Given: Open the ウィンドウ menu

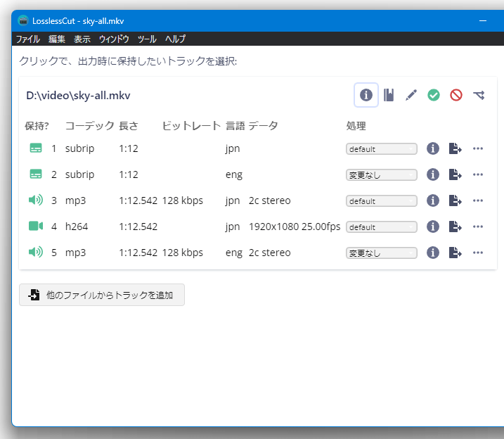Looking at the screenshot, I should tap(114, 39).
